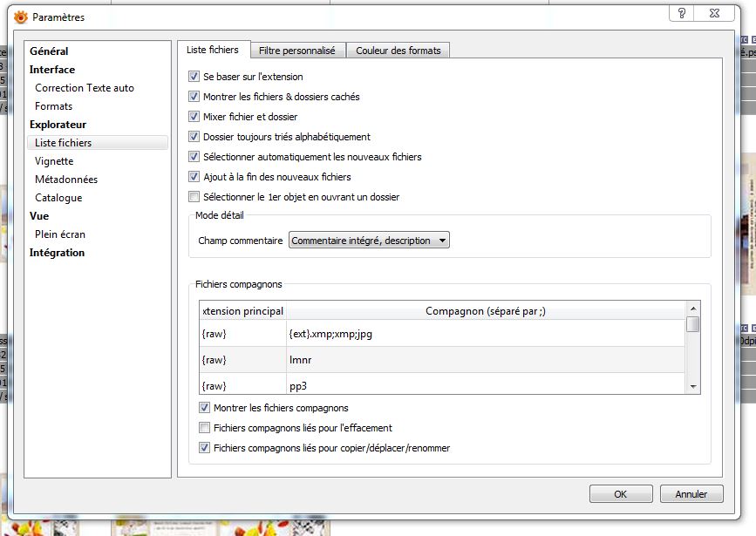Open "Correction Texte auto" settings
The image size is (756, 536).
click(x=85, y=88)
